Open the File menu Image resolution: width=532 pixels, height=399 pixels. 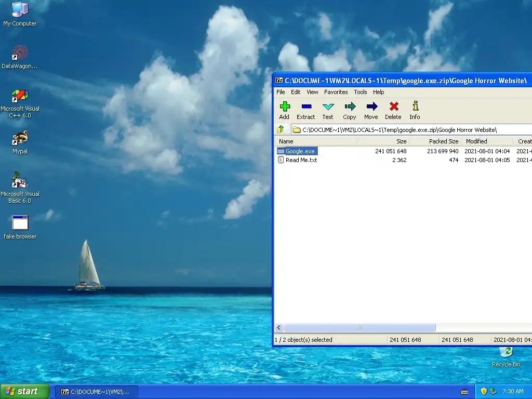tap(281, 92)
